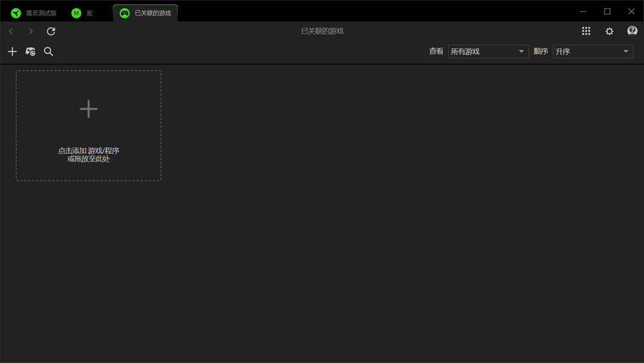The height and width of the screenshot is (363, 644).
Task: Scan for games with the gamepad icon
Action: coord(30,51)
